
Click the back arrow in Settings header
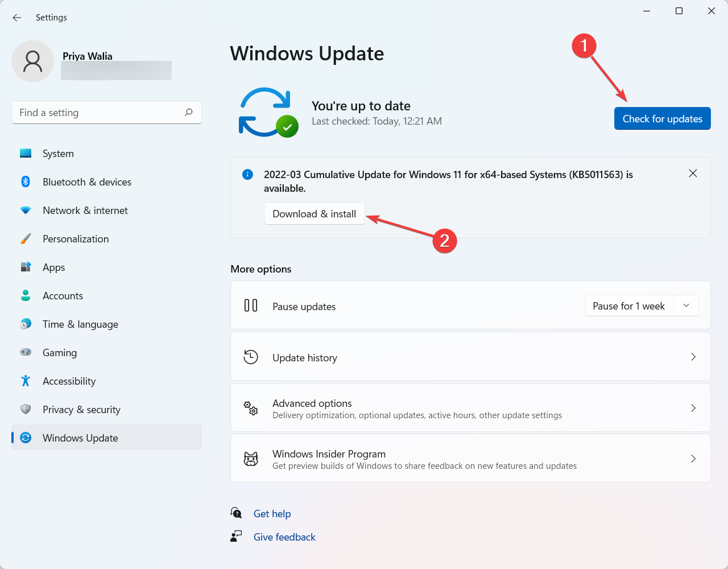pos(17,18)
